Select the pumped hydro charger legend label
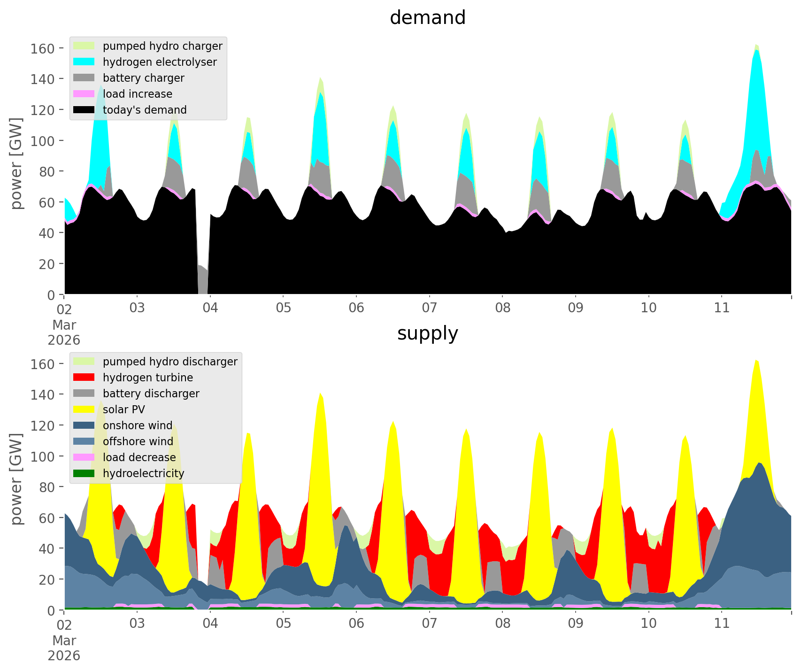This screenshot has width=801, height=672. 162,46
